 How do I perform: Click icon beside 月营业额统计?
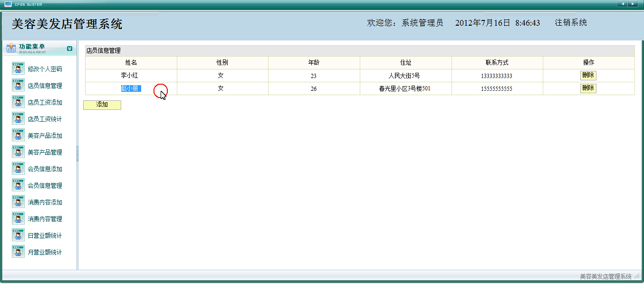pyautogui.click(x=18, y=252)
